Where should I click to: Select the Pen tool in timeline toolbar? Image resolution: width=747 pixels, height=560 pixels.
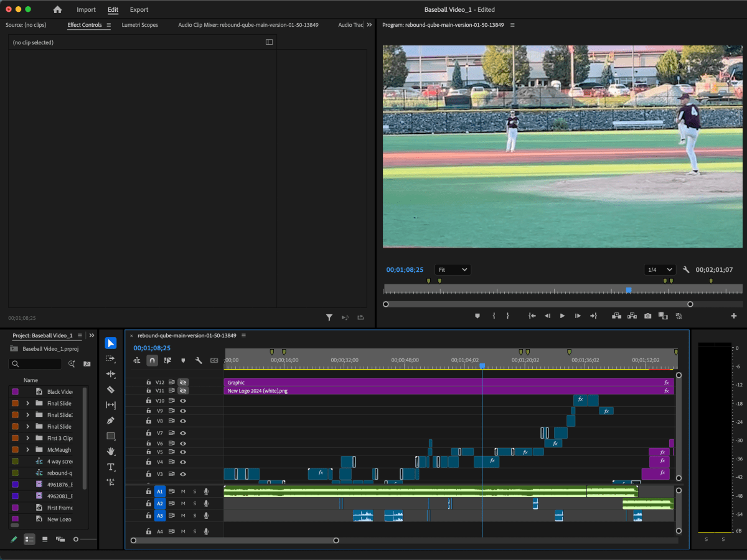(111, 421)
